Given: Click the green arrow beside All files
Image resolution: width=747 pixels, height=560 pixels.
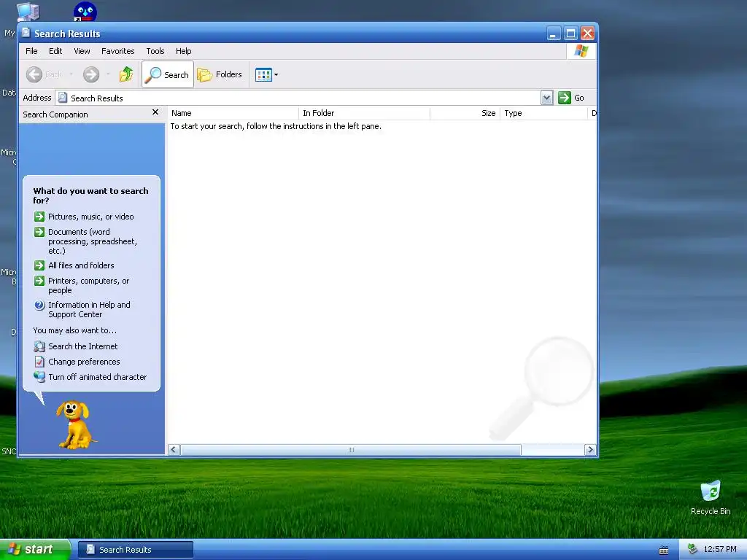Looking at the screenshot, I should (x=39, y=265).
